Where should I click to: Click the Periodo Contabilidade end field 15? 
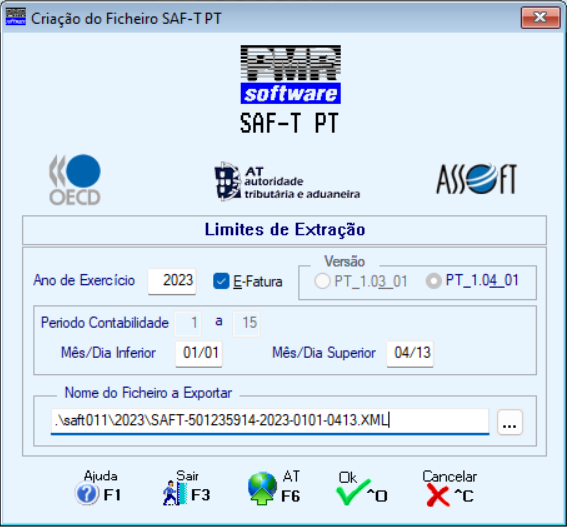pos(246,323)
